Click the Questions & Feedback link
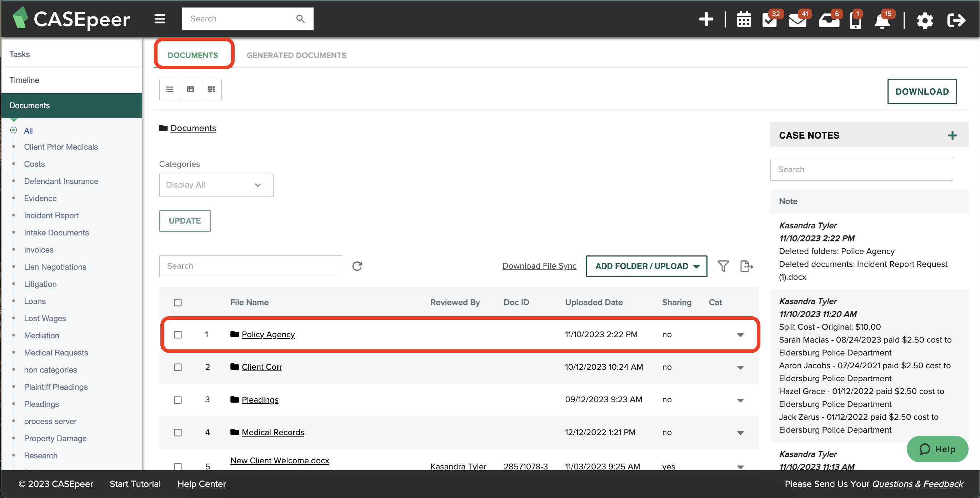980x498 pixels. (x=917, y=484)
